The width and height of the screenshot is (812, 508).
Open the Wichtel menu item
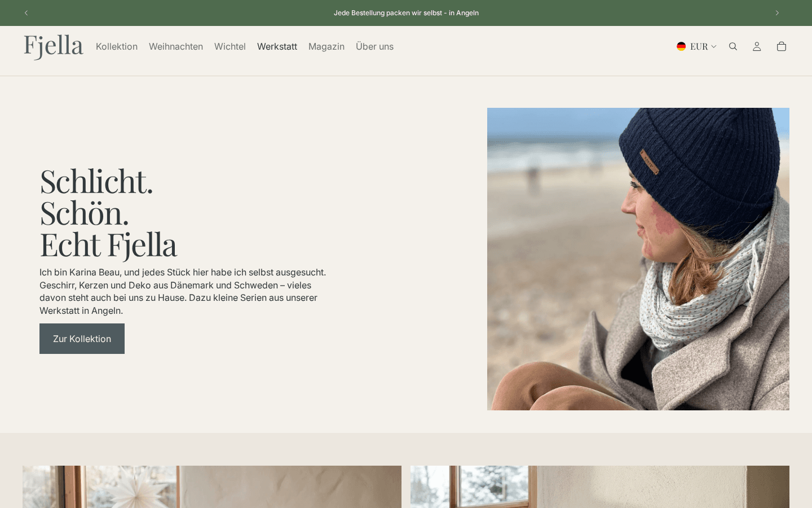pos(230,46)
